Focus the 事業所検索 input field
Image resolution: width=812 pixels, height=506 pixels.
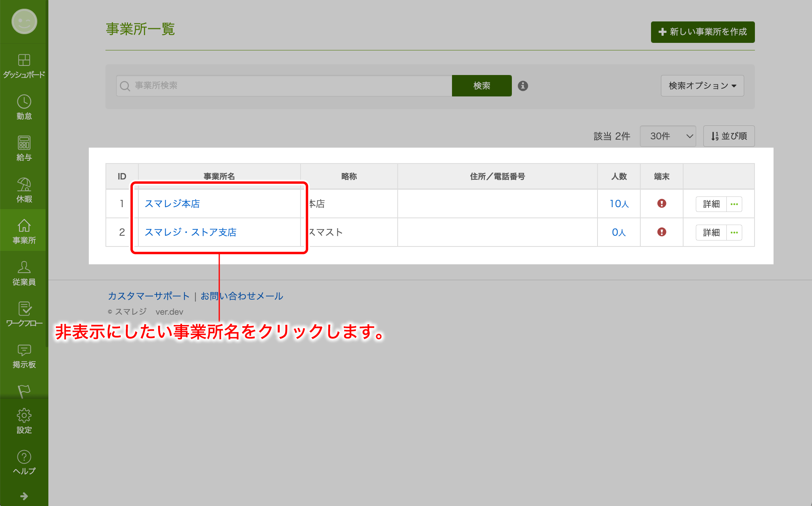click(x=284, y=86)
